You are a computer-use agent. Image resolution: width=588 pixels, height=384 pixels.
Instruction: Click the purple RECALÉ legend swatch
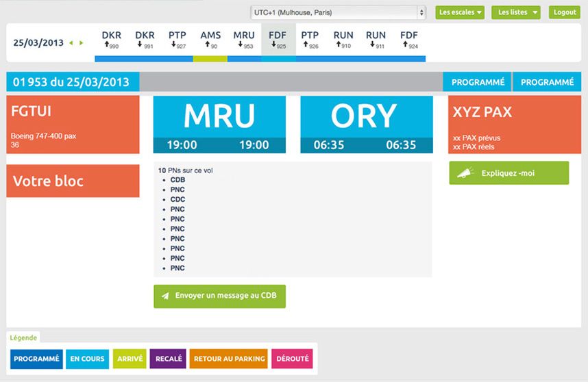168,359
